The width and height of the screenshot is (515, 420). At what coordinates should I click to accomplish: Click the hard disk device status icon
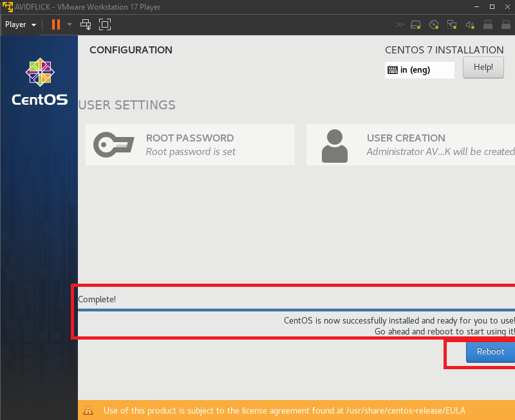tap(417, 25)
